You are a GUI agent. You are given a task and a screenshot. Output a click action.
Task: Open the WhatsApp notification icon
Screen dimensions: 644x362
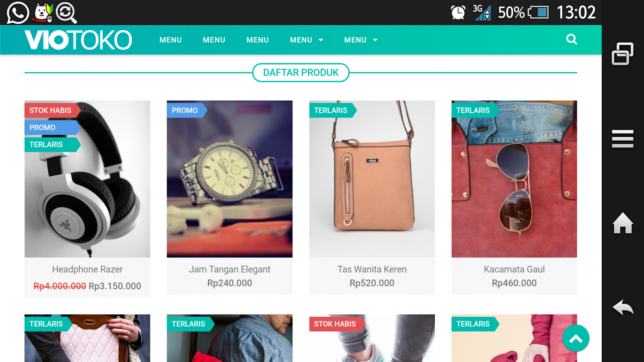click(x=18, y=12)
